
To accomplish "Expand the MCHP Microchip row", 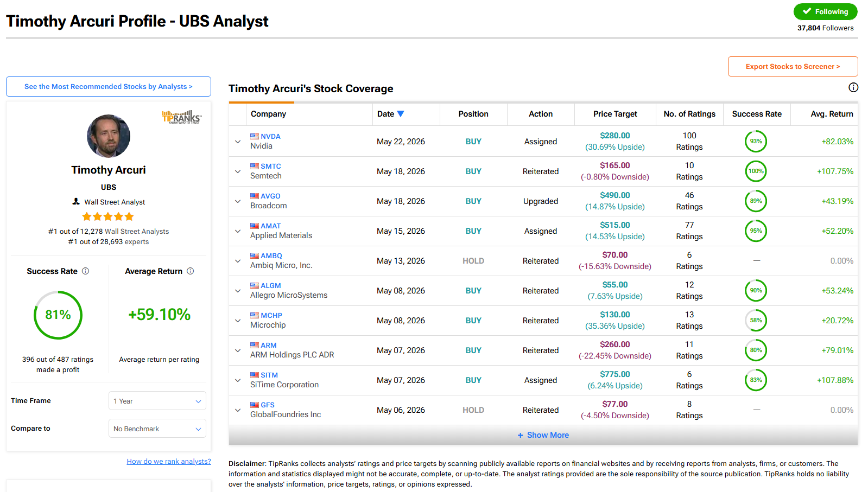I will [238, 321].
